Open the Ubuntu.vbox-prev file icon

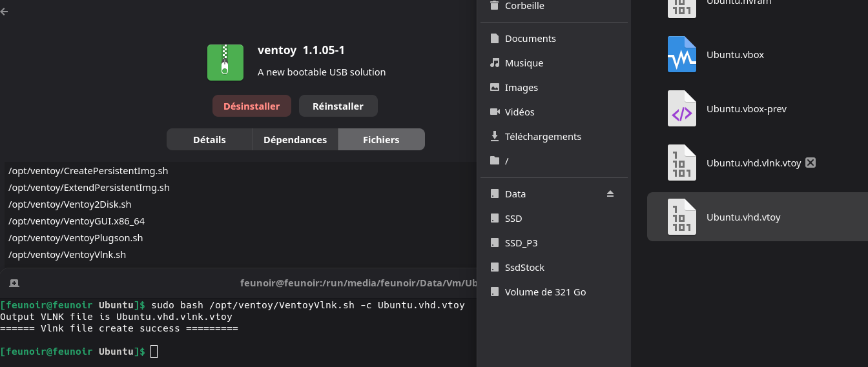click(682, 109)
